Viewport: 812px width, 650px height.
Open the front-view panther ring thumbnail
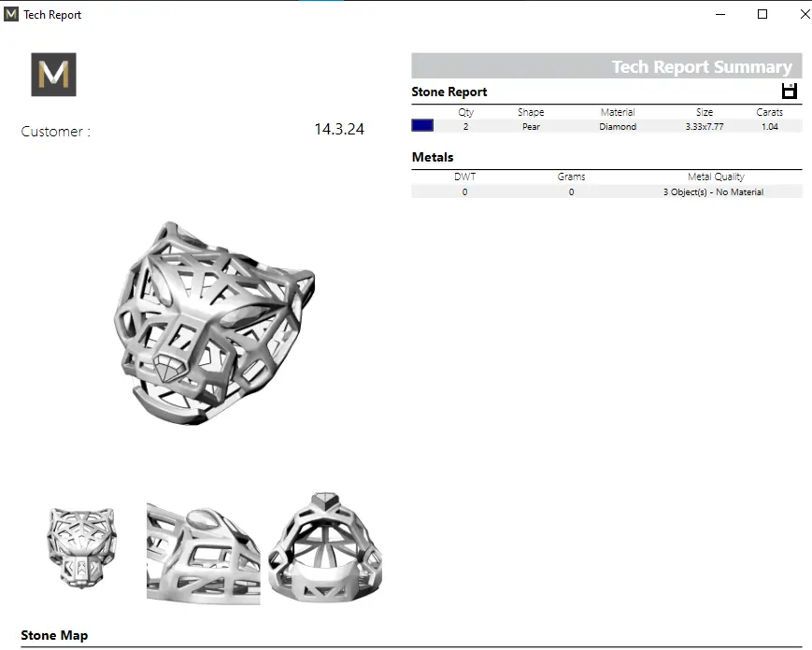pos(82,546)
